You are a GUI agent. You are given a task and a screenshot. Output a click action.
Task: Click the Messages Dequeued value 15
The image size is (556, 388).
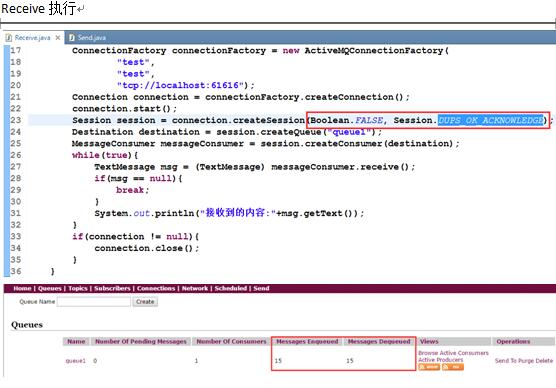click(x=350, y=361)
